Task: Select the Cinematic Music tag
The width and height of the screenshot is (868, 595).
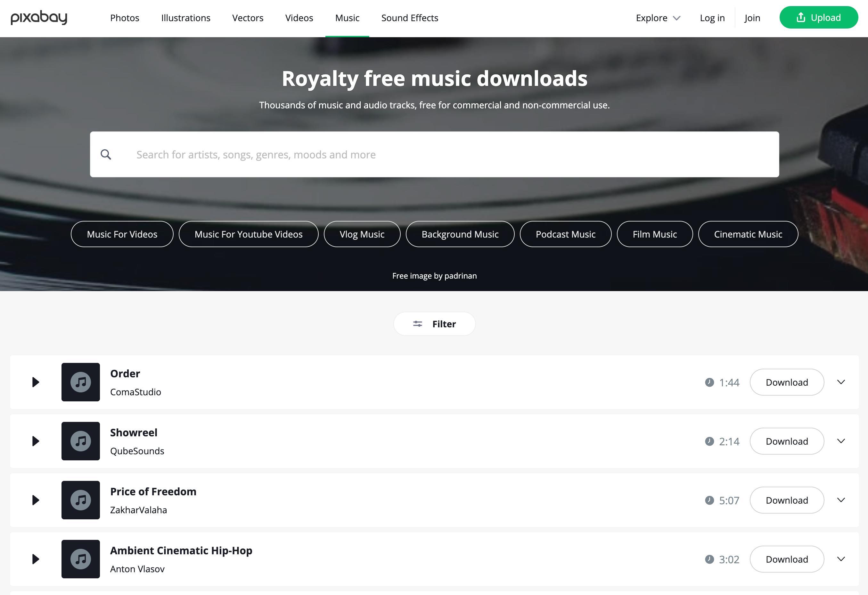Action: (x=748, y=234)
